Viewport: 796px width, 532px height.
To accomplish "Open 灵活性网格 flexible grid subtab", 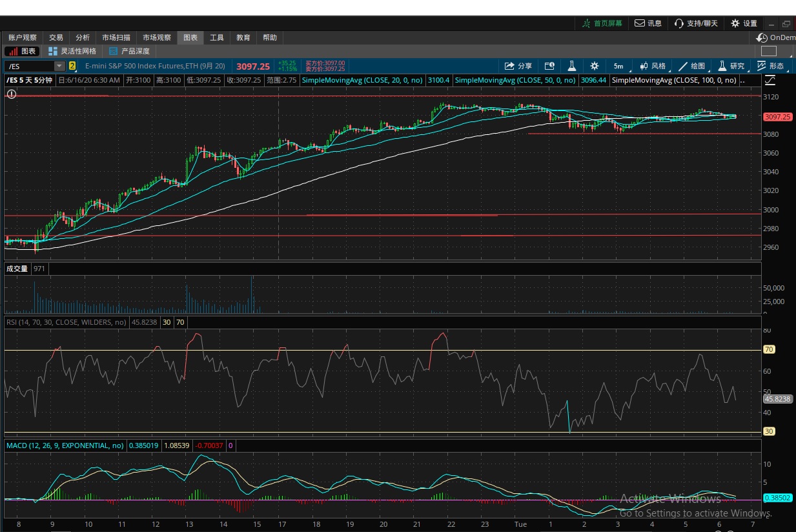I will tap(72, 51).
